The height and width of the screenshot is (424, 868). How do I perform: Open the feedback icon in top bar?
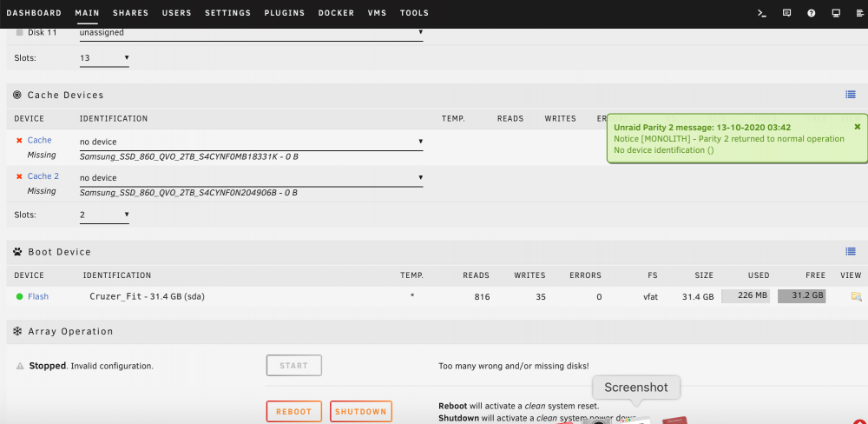(x=786, y=13)
